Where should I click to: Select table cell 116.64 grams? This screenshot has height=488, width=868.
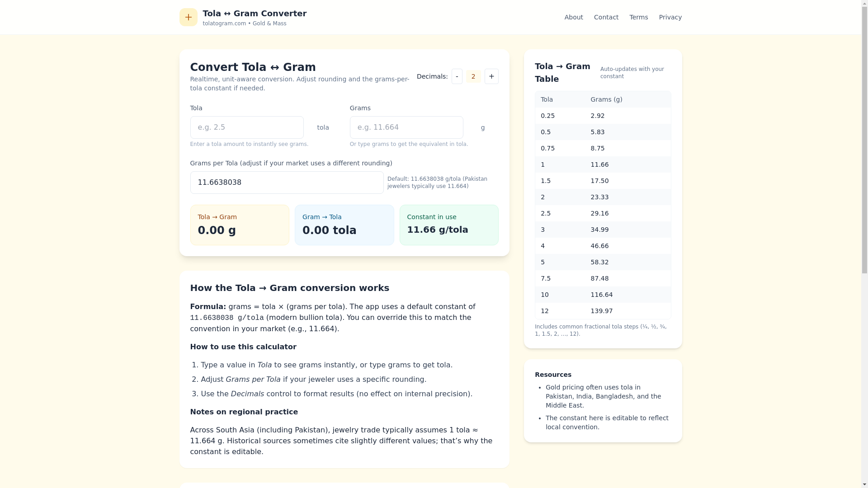pos(602,295)
